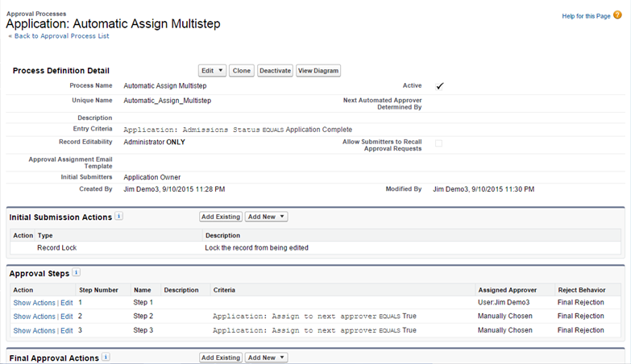Viewport: 631px width, 364px height.
Task: Click the Step Number column header
Action: 98,290
